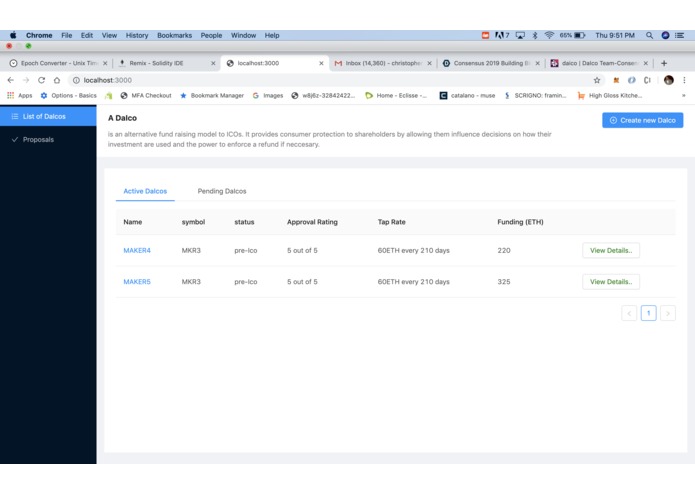Viewport: 695px width, 494px height.
Task: Open Bluetooth menu bar icon
Action: pos(535,35)
